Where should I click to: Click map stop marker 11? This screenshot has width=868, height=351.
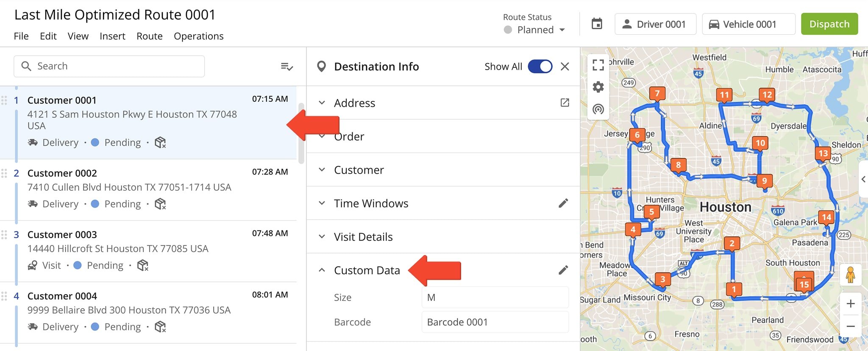tap(724, 95)
